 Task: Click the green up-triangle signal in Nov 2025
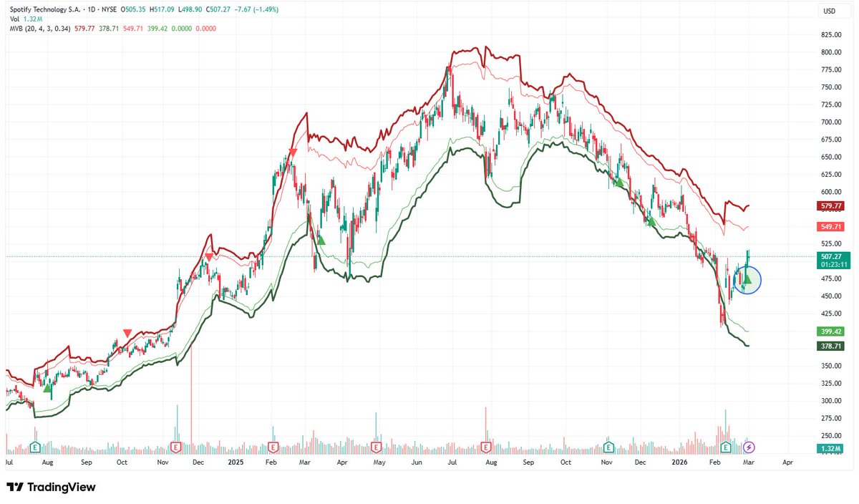pyautogui.click(x=619, y=182)
